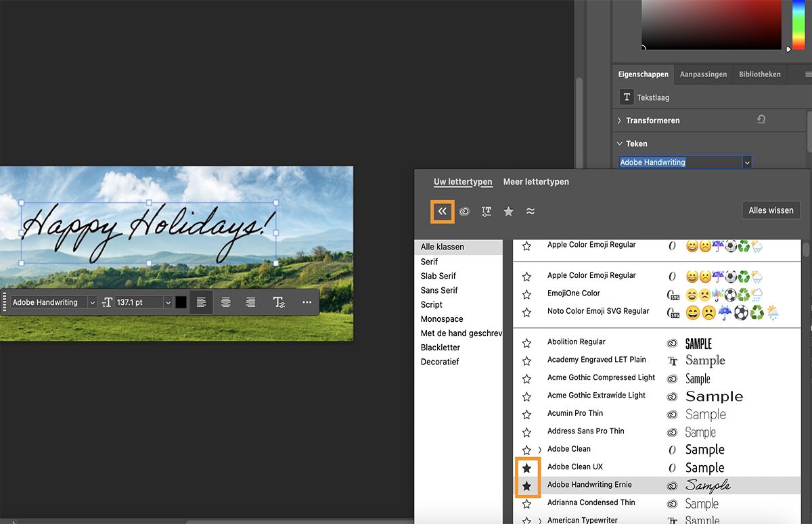Screen dimensions: 812x524
Task: Toggle favorite star next to Adobe Handwriting Ernie
Action: (x=527, y=485)
